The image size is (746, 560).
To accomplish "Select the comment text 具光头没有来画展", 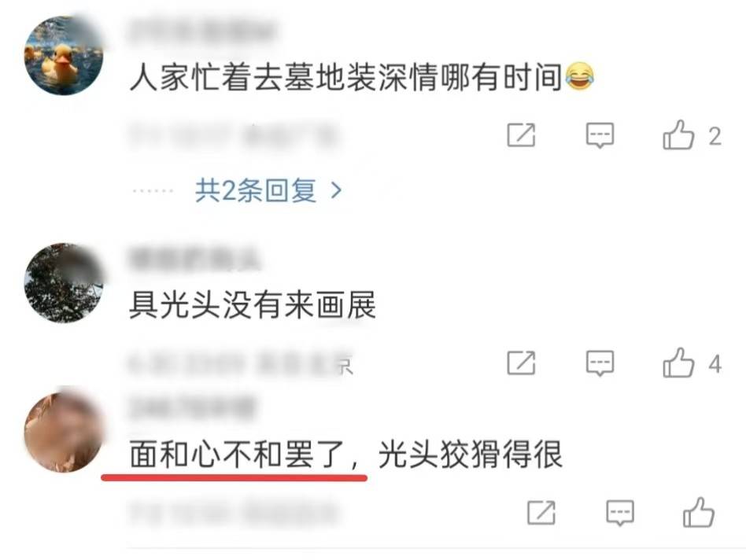I will [253, 304].
